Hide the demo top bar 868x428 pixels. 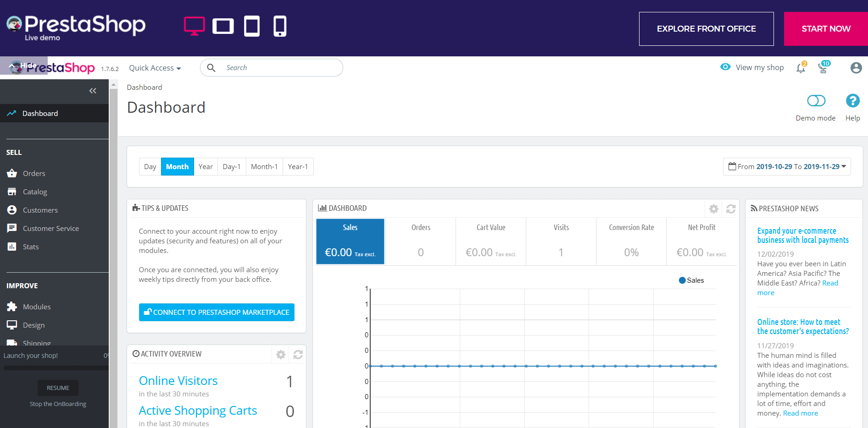pyautogui.click(x=23, y=66)
